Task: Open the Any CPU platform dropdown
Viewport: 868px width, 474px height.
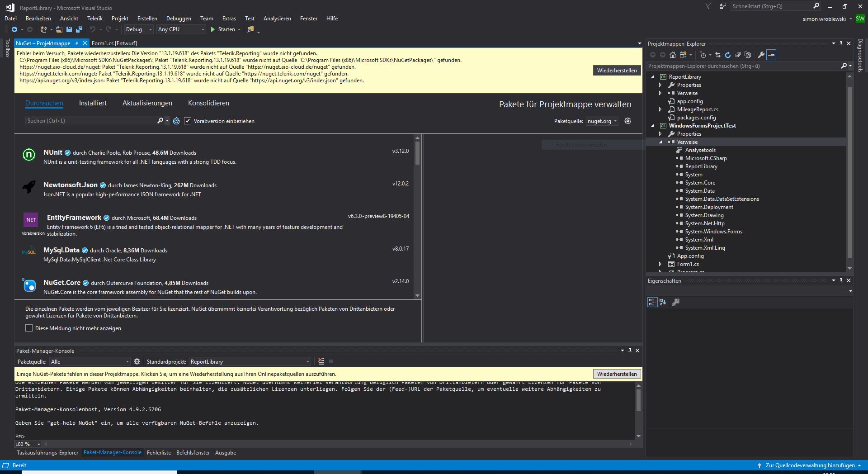Action: [181, 29]
